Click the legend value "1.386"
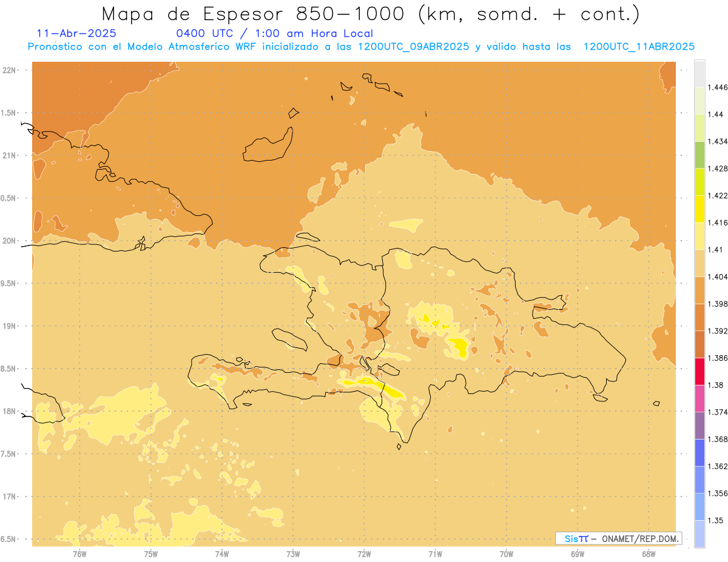The height and width of the screenshot is (562, 728). (x=717, y=358)
